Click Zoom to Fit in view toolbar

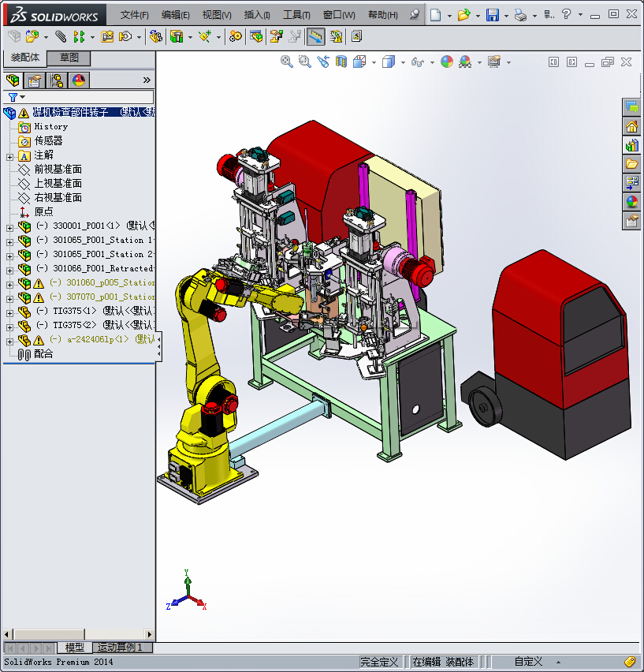286,62
